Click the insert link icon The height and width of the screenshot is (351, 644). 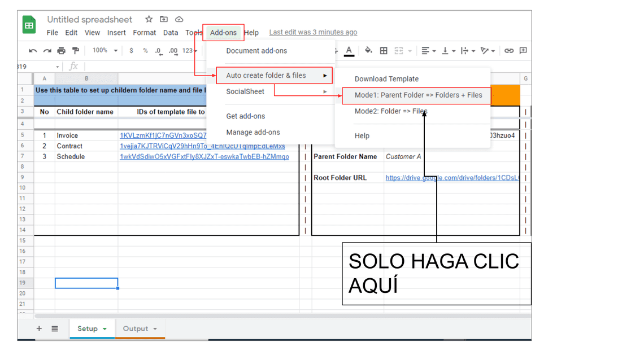coord(509,51)
